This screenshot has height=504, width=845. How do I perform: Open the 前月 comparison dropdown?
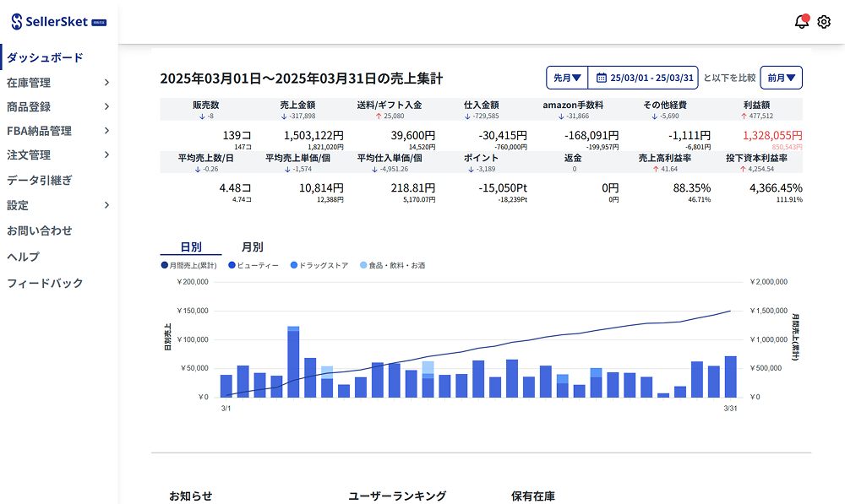[x=781, y=78]
